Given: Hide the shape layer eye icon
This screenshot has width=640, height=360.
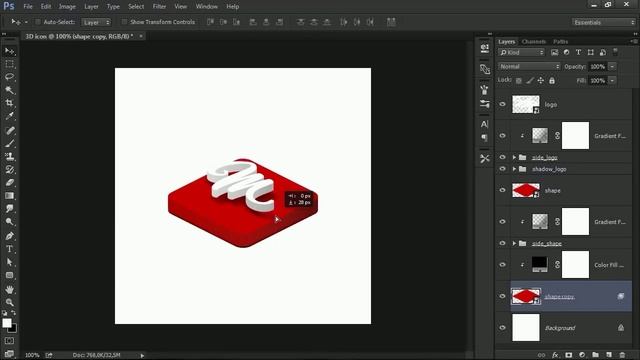Looking at the screenshot, I should point(502,190).
